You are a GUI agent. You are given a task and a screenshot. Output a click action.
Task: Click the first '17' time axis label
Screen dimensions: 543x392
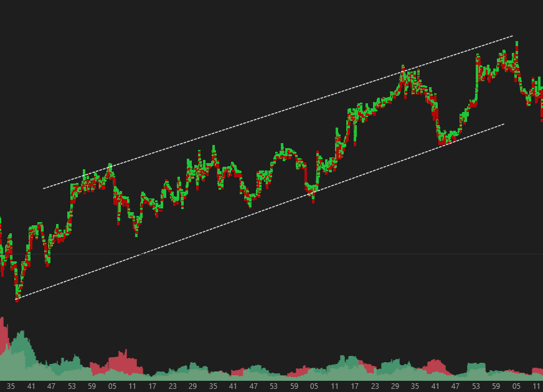[153, 386]
